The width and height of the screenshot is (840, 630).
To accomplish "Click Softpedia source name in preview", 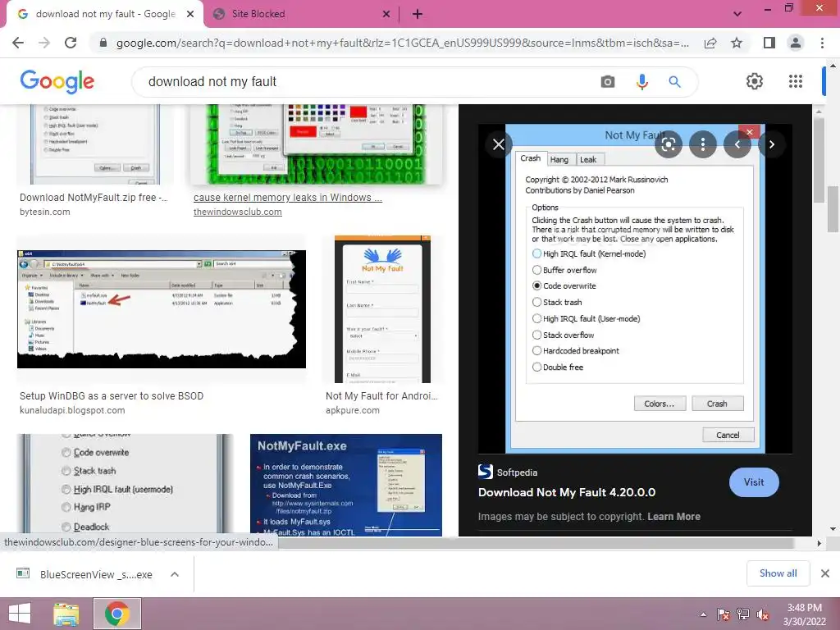I will (517, 472).
